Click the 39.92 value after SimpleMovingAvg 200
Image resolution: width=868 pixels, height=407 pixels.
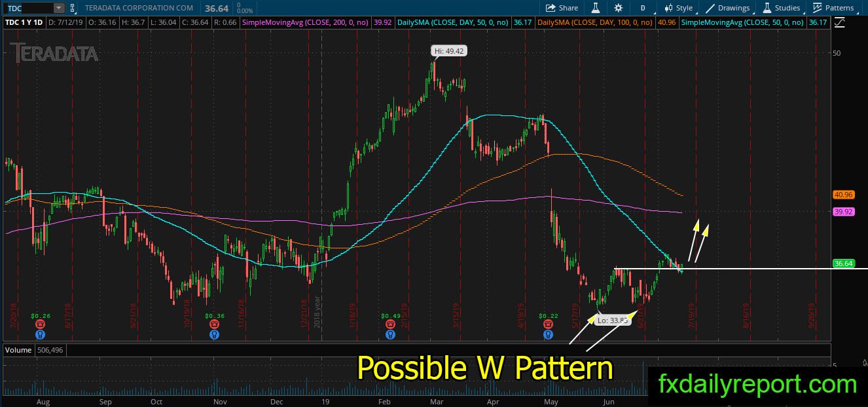[382, 22]
